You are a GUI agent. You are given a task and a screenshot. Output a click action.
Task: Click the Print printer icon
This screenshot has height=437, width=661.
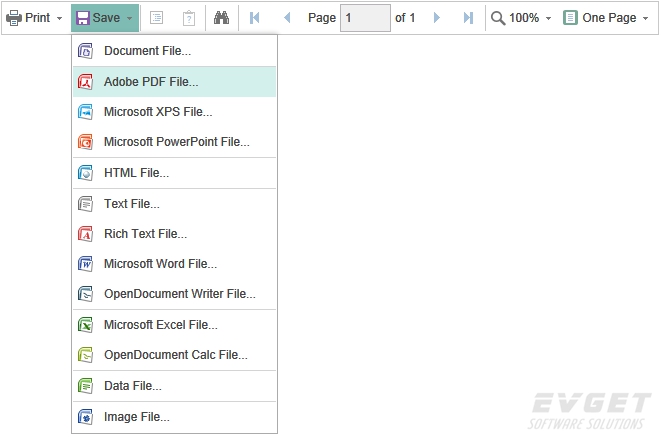(x=14, y=18)
